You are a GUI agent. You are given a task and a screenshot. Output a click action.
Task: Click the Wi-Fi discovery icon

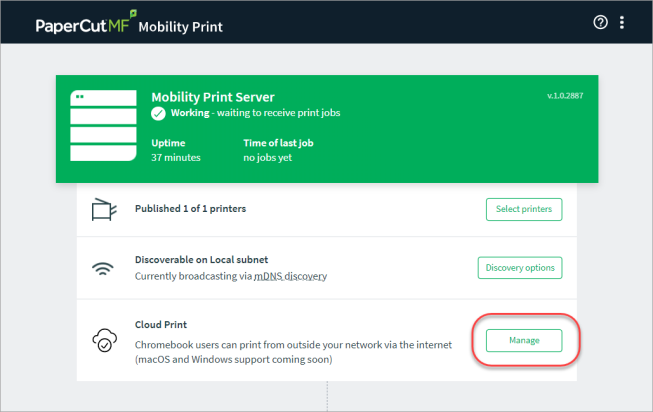103,269
